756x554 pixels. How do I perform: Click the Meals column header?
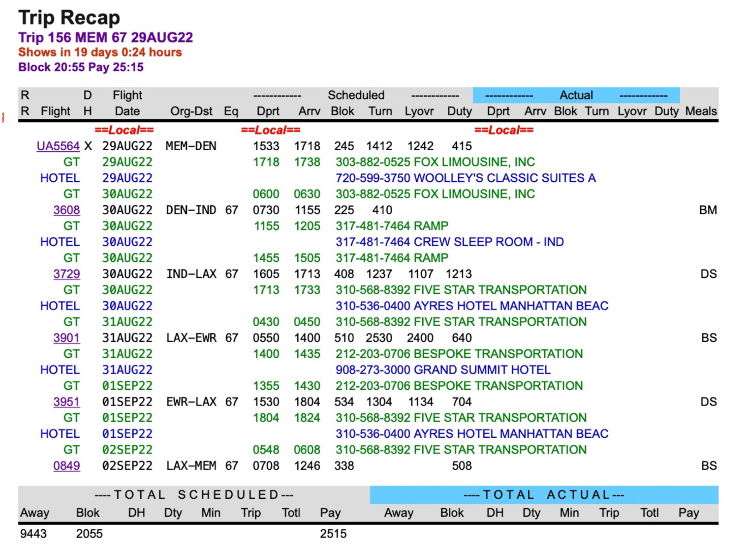(x=701, y=111)
